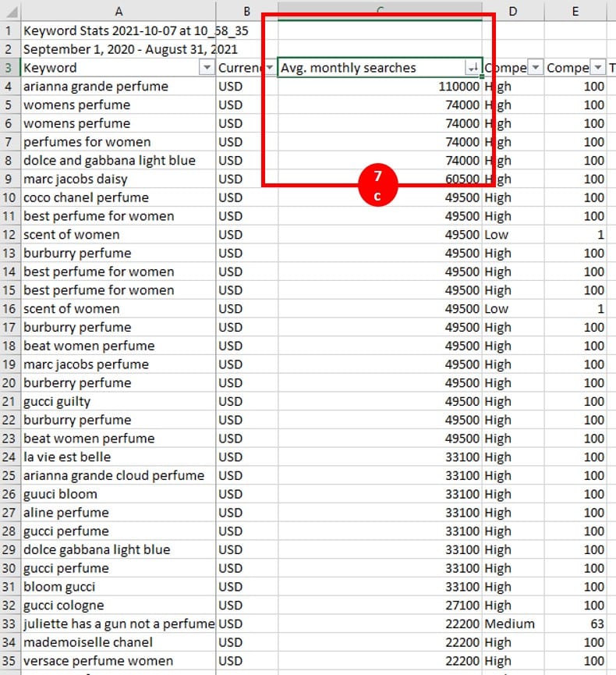Click cell 'marc jacobs daisy'
Image resolution: width=616 pixels, height=675 pixels.
tap(119, 179)
